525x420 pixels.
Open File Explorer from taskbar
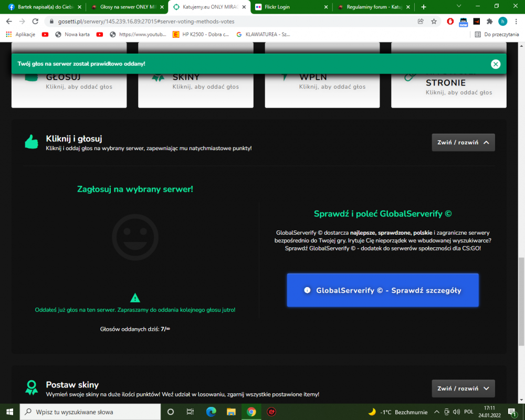231,412
